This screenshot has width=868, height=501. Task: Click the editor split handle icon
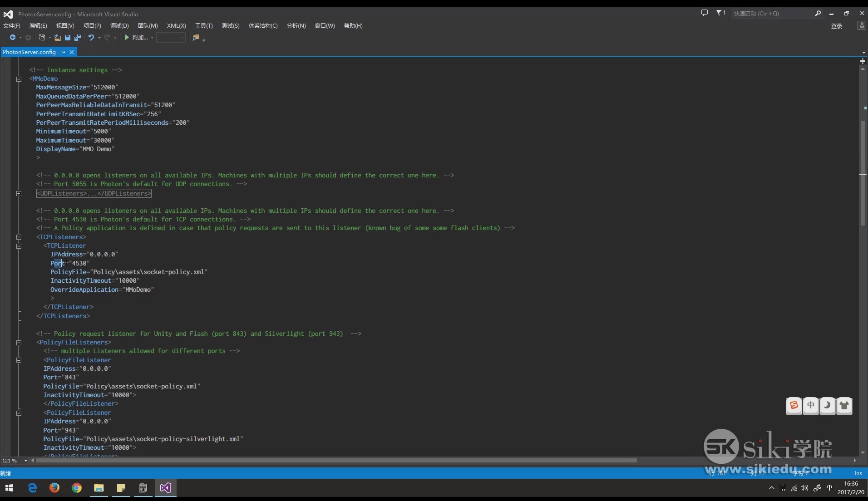point(863,61)
